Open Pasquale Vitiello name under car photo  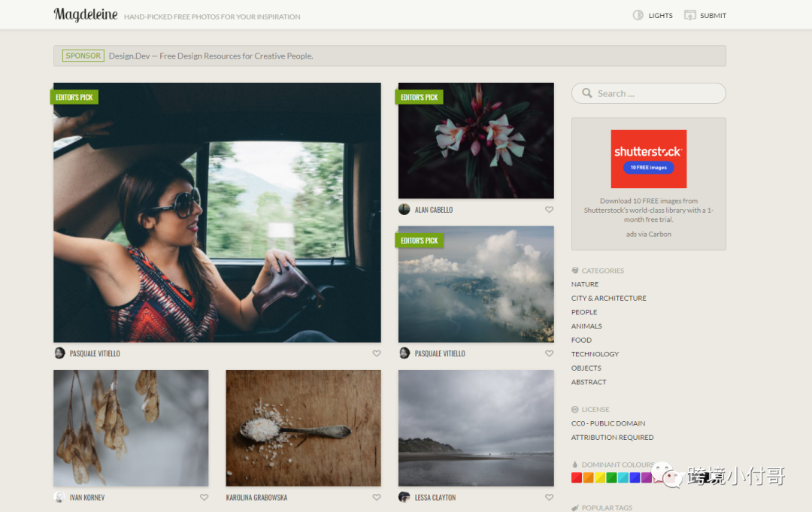coord(95,353)
